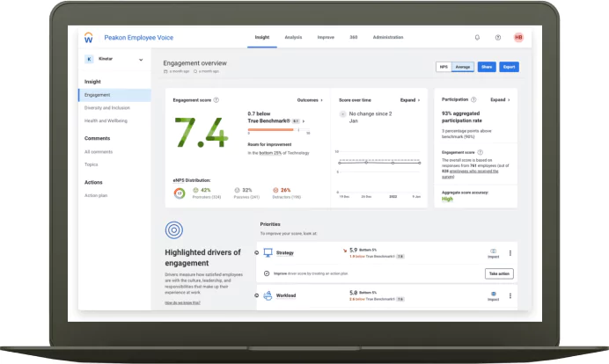Click the 9 Jan data point on chart

coord(420,163)
